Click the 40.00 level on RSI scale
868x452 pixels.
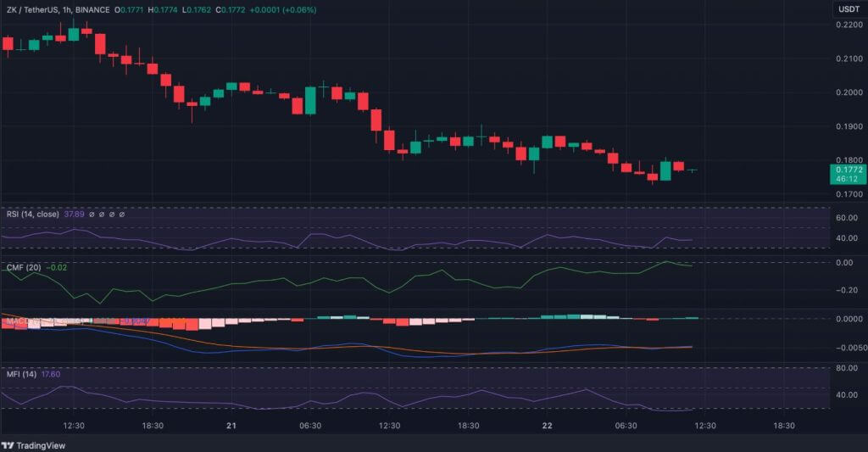click(847, 238)
